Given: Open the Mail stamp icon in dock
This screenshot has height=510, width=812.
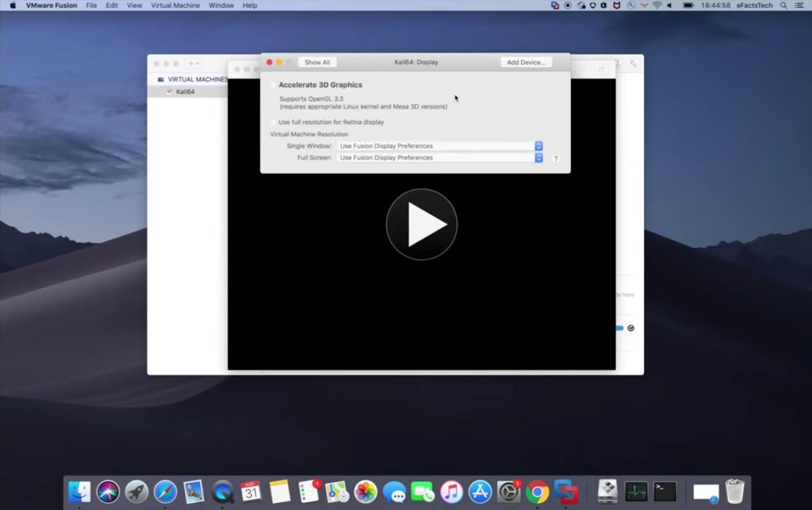Looking at the screenshot, I should click(x=194, y=492).
